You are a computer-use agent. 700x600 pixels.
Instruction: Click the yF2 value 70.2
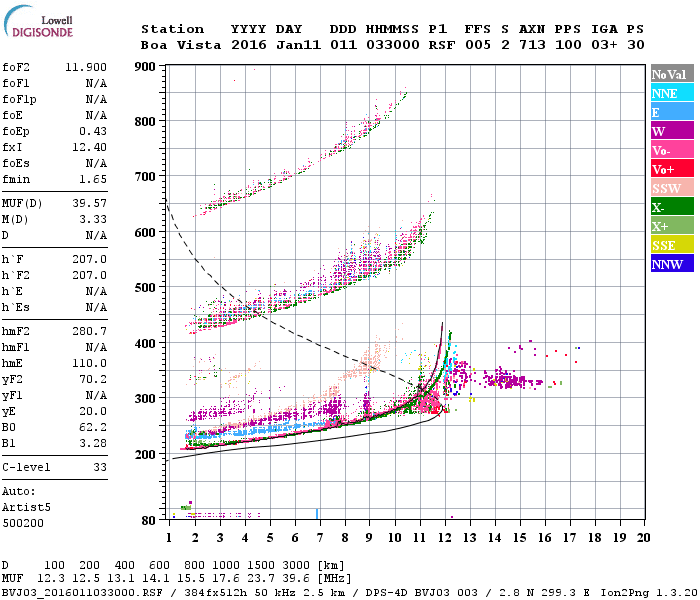(x=93, y=379)
